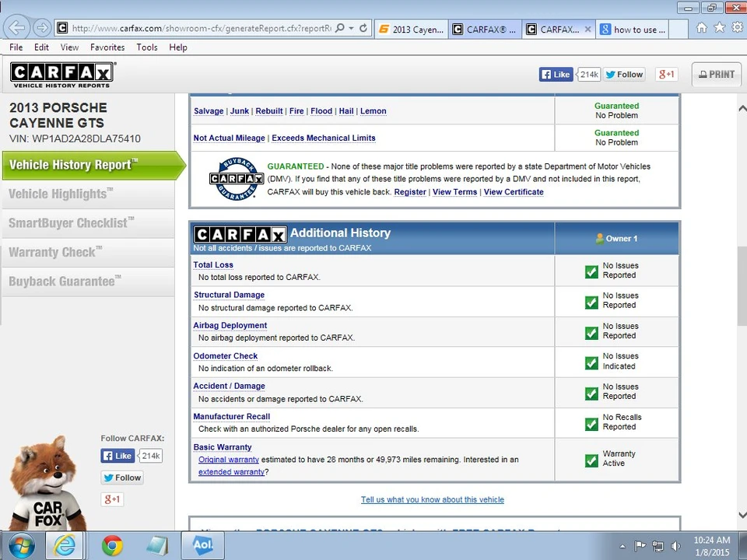Open the File menu

[16, 47]
